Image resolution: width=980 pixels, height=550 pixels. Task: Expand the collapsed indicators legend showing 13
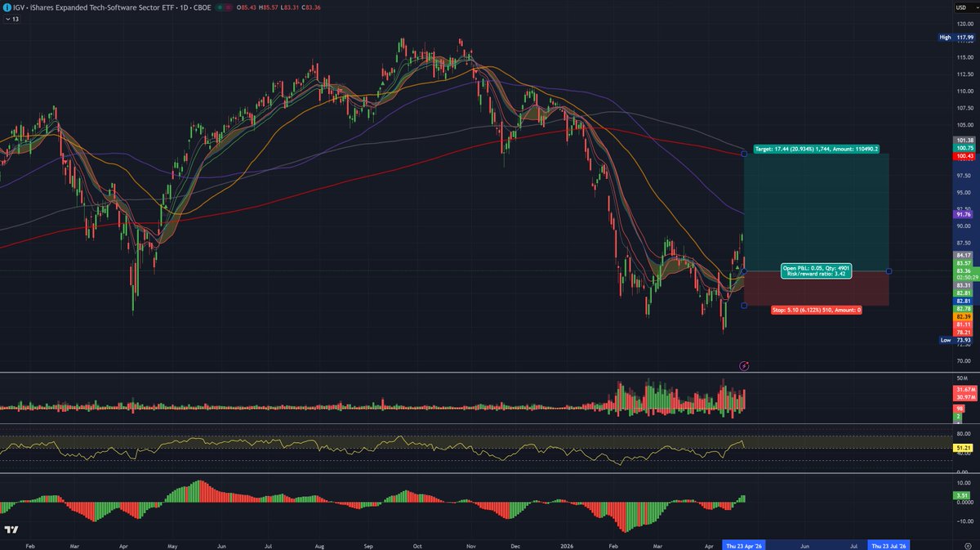11,17
